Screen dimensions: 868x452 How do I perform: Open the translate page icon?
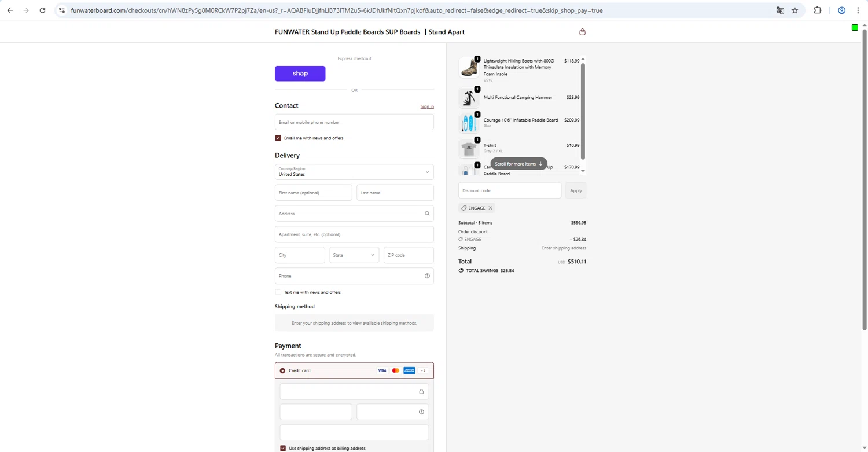780,10
